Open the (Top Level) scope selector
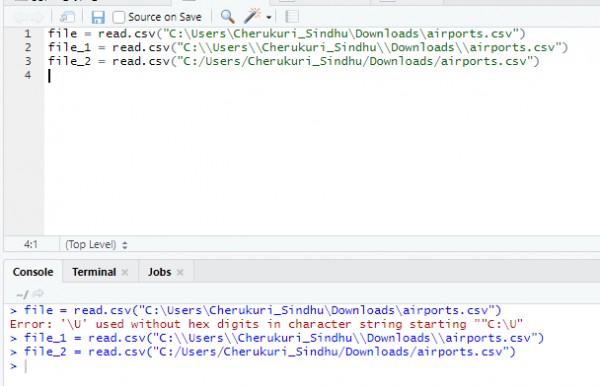 pyautogui.click(x=96, y=244)
